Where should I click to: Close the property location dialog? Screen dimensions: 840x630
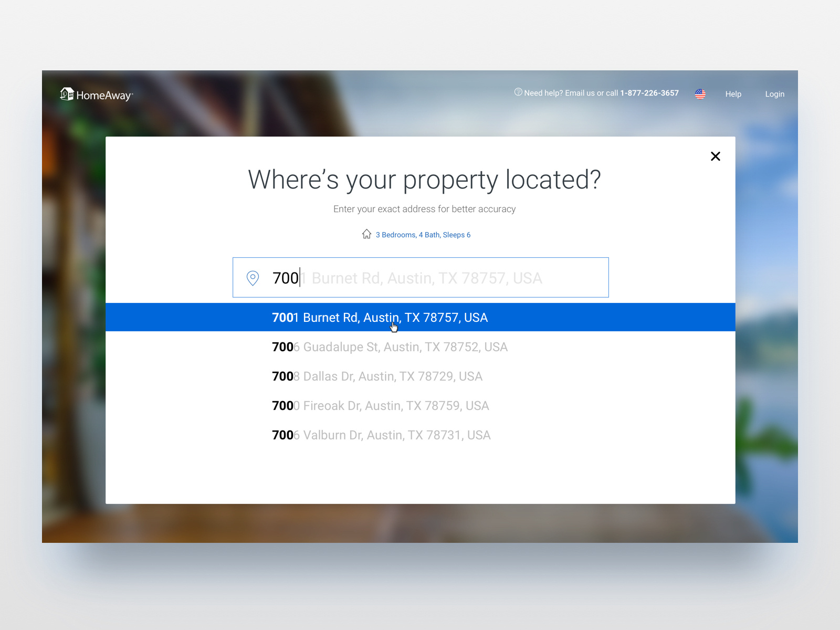715,156
